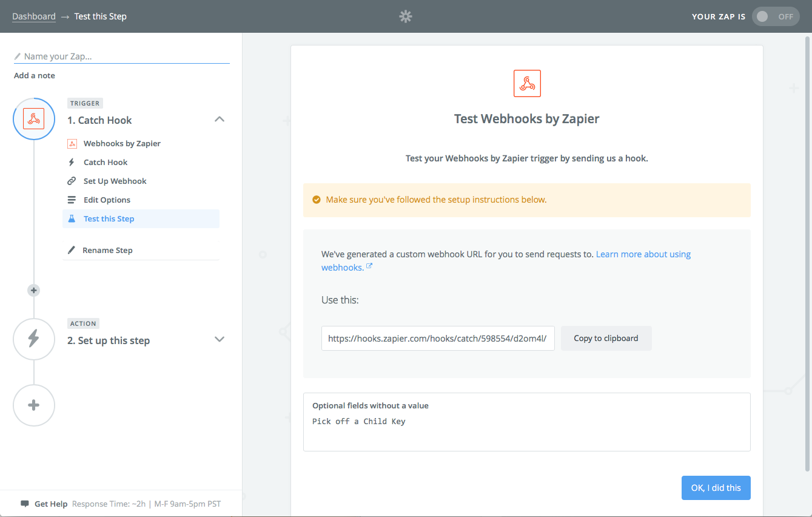The height and width of the screenshot is (517, 812).
Task: Click the large plus circle to add a step
Action: point(34,405)
